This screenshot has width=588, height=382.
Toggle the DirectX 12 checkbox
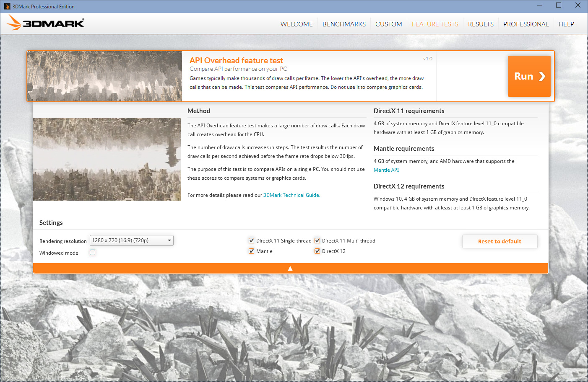click(317, 251)
